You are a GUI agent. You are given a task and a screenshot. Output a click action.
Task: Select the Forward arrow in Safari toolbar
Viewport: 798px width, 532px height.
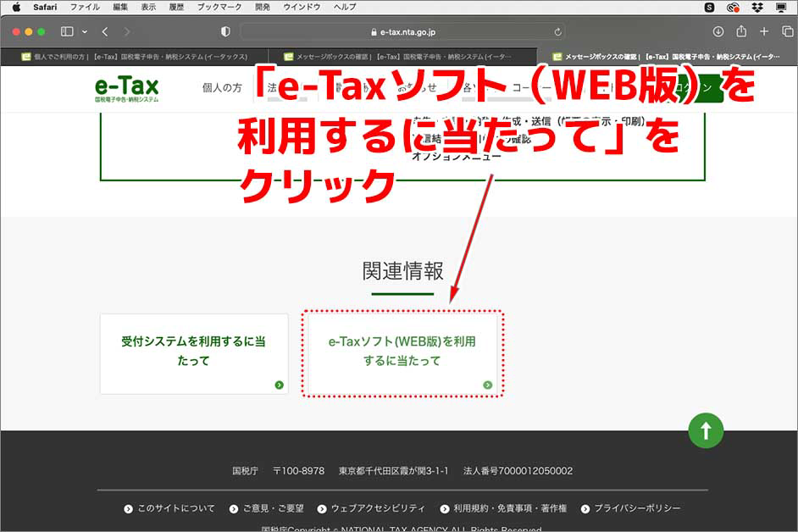(125, 30)
